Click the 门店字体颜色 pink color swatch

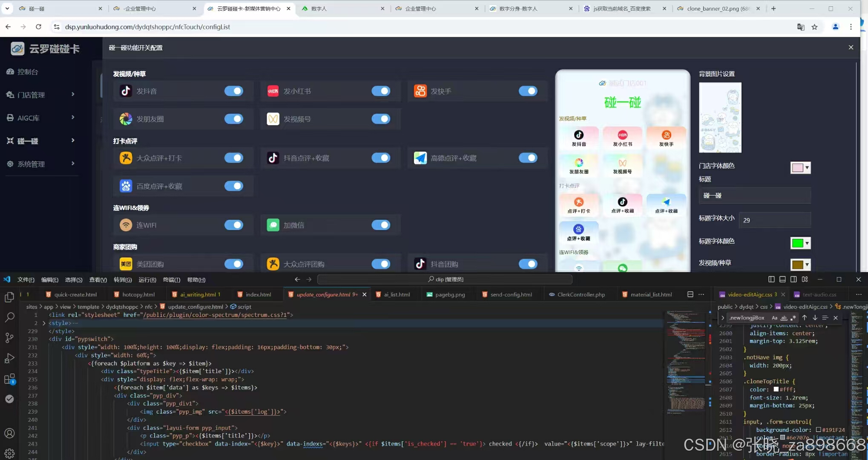coord(797,168)
